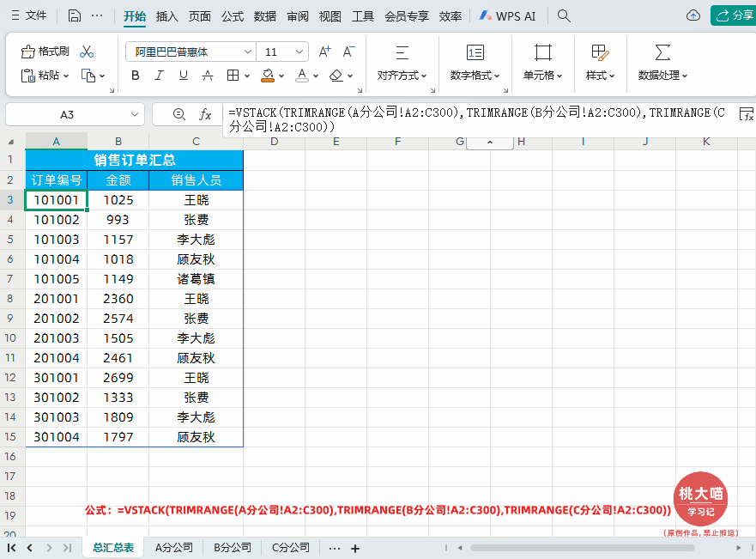
Task: Expand the font name dropdown 阿里巴巴普惠体
Action: [248, 52]
